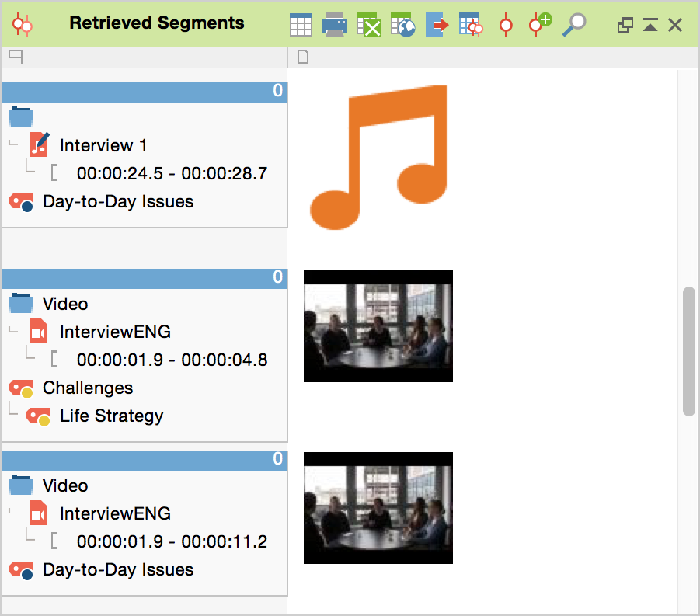Print the retrieved segments
Screen dimensions: 700x616
[335, 25]
